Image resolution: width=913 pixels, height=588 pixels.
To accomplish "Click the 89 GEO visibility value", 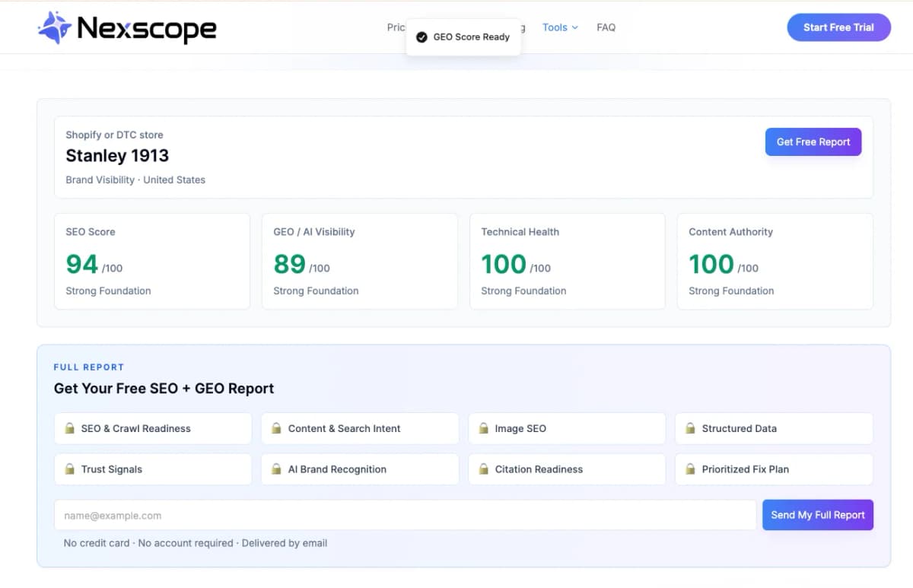I will (290, 264).
